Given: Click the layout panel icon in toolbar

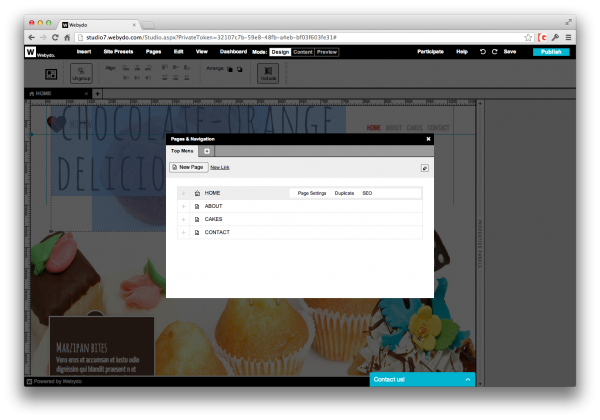Looking at the screenshot, I should 51,74.
